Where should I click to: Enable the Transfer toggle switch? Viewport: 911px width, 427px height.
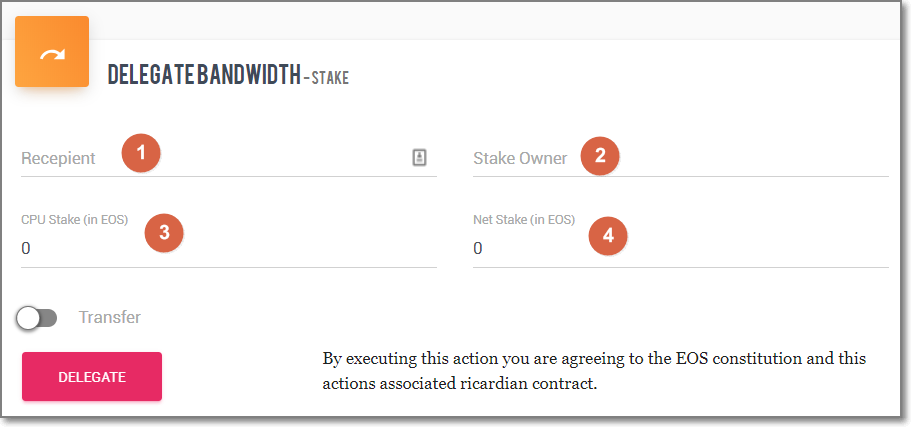pyautogui.click(x=38, y=318)
